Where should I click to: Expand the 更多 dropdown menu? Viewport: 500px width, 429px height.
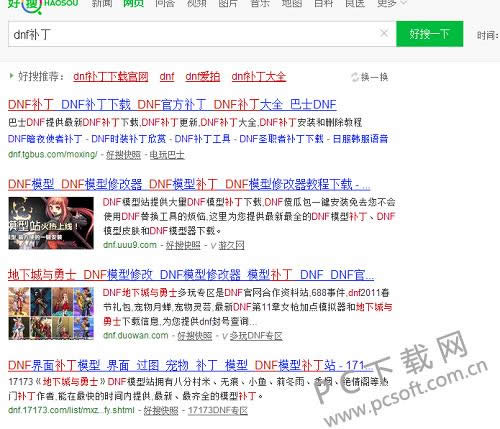(x=392, y=3)
